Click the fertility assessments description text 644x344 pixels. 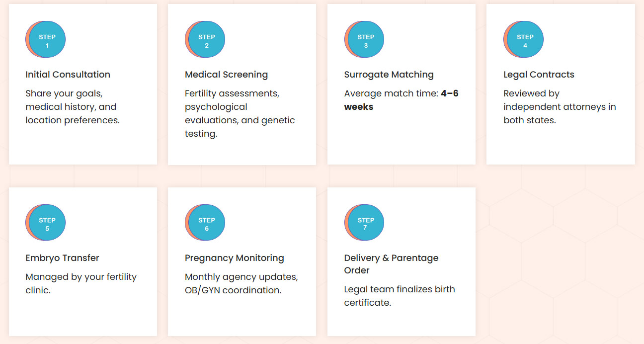click(240, 113)
